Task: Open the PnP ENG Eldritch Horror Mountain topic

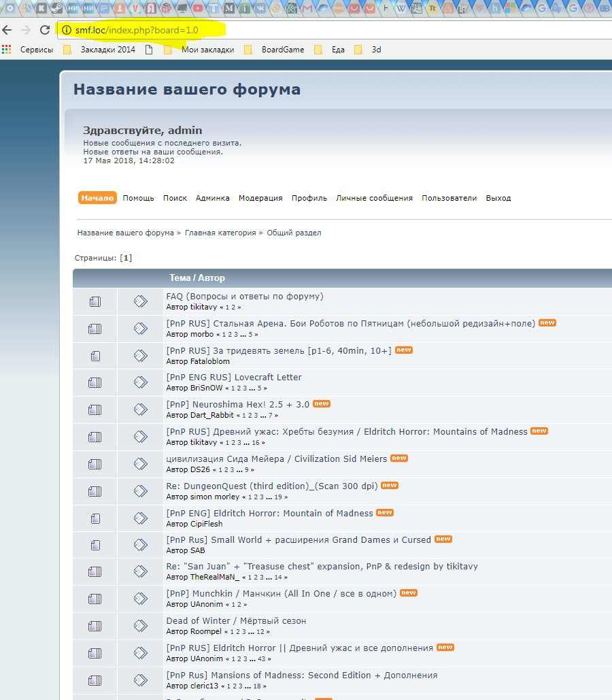Action: [x=269, y=514]
